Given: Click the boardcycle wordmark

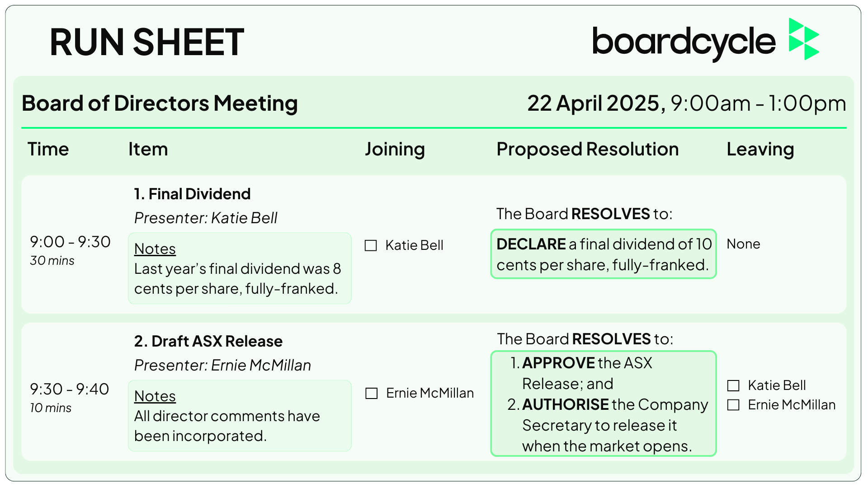Looking at the screenshot, I should point(684,43).
